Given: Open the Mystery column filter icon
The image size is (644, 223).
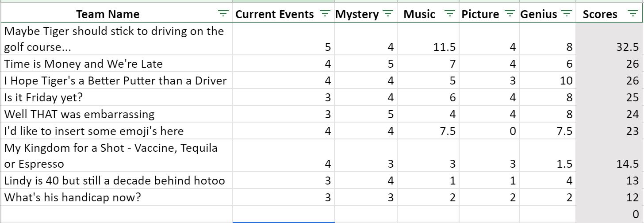Looking at the screenshot, I should click(388, 14).
